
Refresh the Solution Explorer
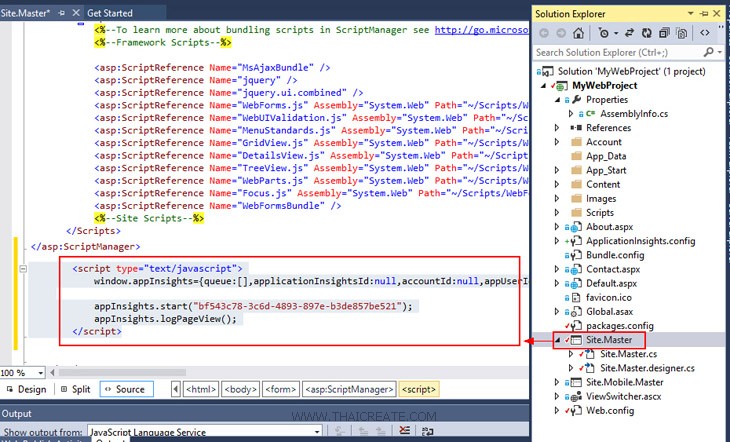click(647, 33)
